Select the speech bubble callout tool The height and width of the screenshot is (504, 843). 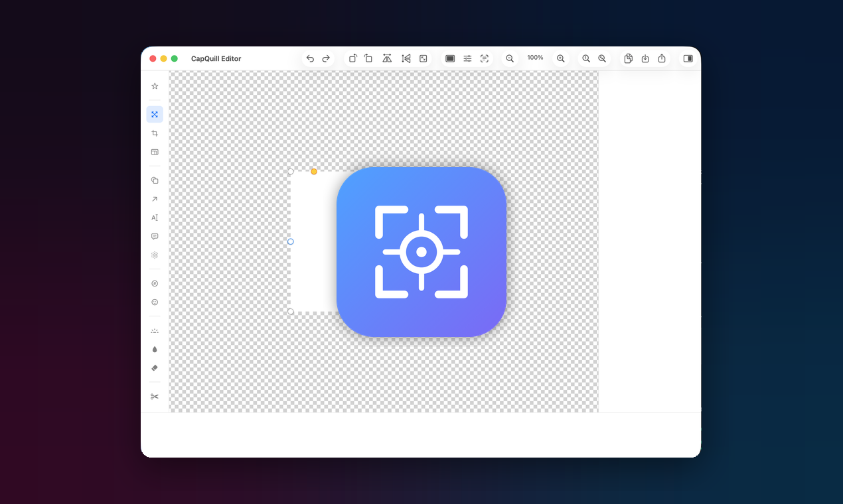click(155, 236)
